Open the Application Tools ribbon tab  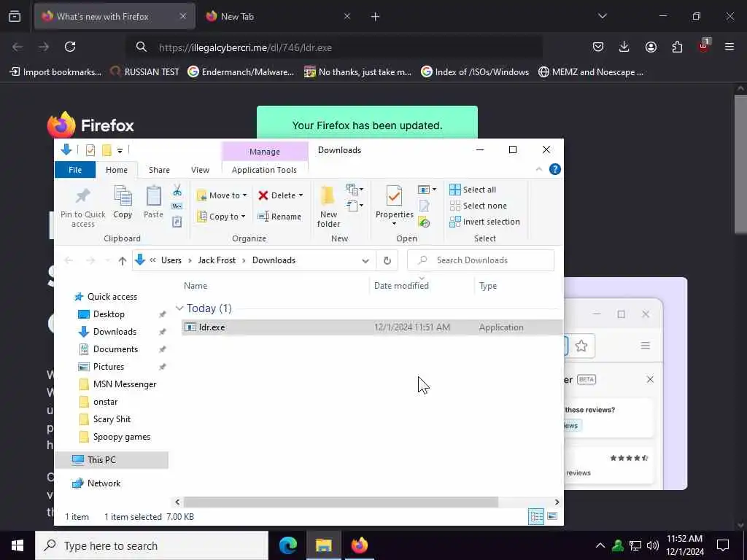tap(264, 170)
